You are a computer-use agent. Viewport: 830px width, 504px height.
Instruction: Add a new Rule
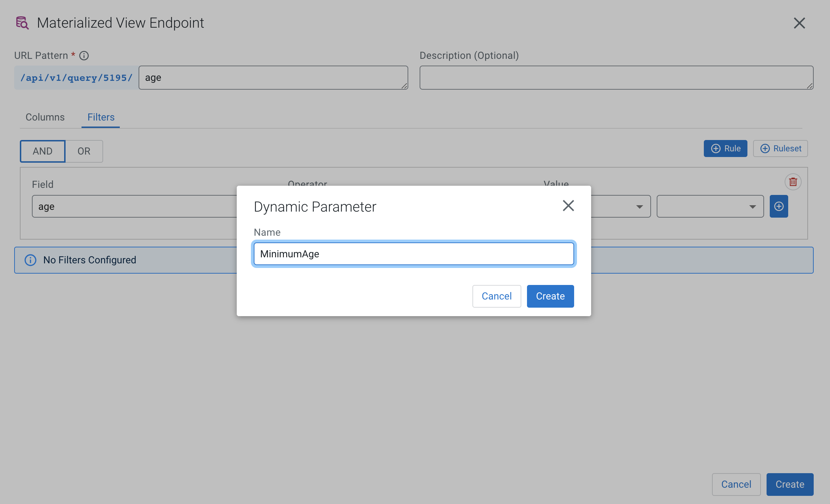click(725, 149)
